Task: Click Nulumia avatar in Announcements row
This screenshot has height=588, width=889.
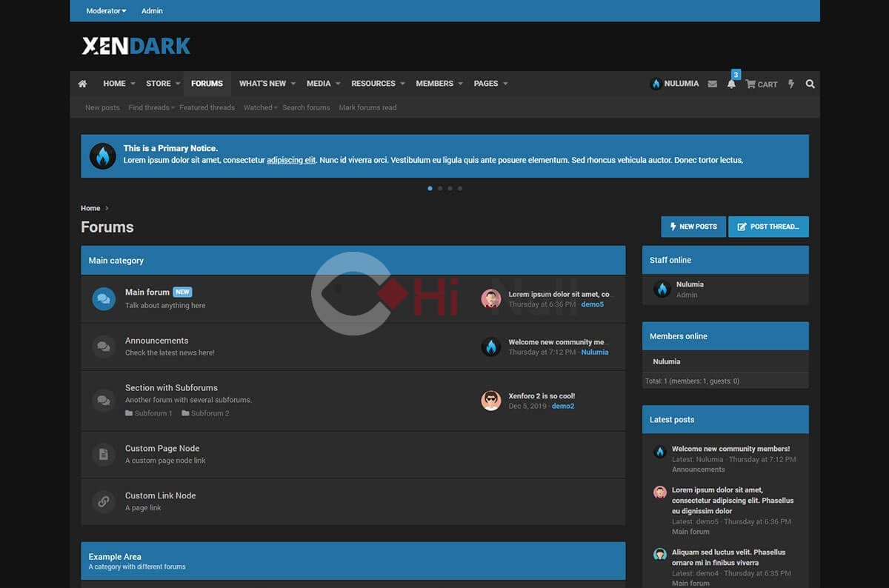Action: pos(491,347)
